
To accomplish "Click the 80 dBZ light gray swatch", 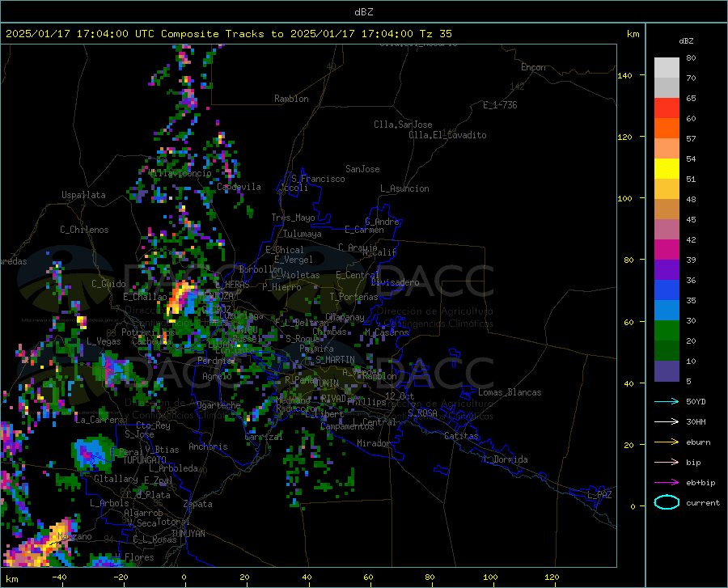I will tap(667, 67).
